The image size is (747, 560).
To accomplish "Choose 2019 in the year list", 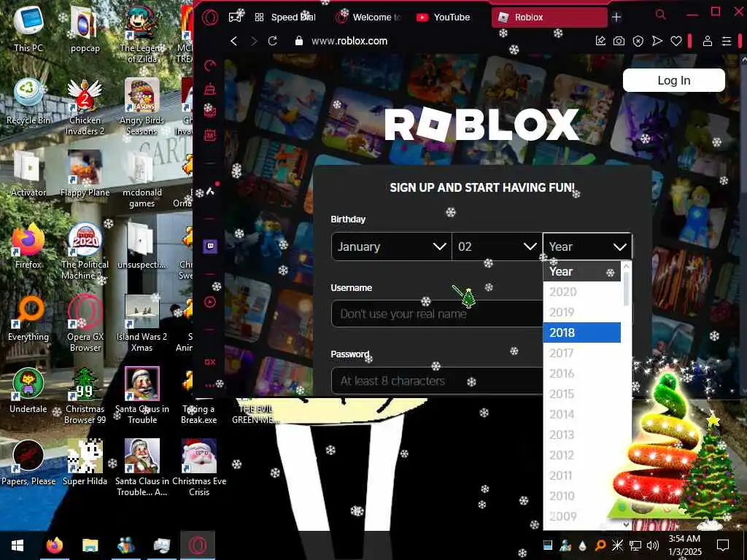I will click(581, 312).
